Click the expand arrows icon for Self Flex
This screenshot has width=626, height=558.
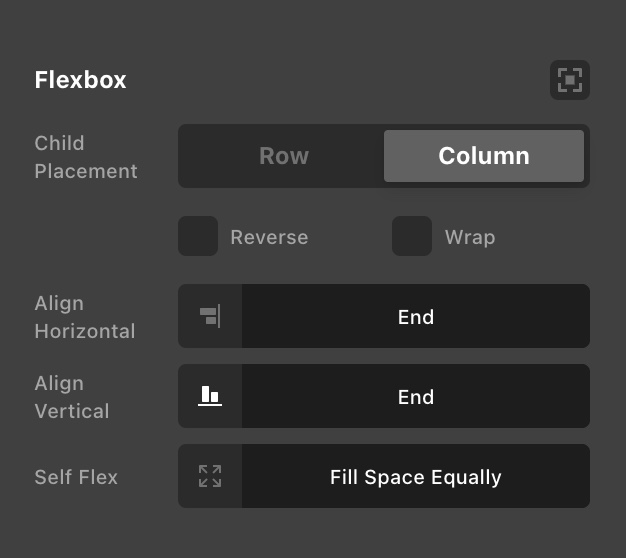tap(210, 476)
